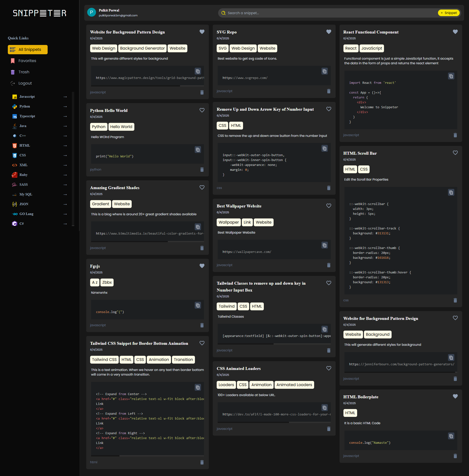Expand the Javascript language arrow

coord(65,97)
